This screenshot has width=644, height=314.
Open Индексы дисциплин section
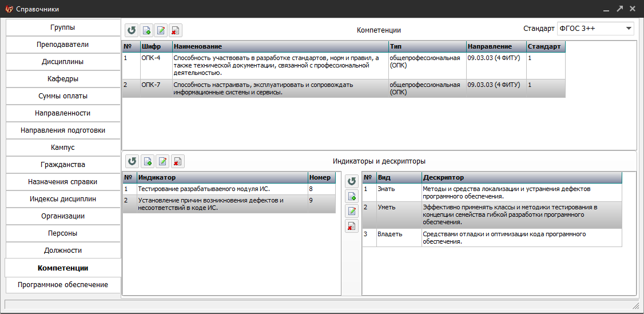coord(63,198)
